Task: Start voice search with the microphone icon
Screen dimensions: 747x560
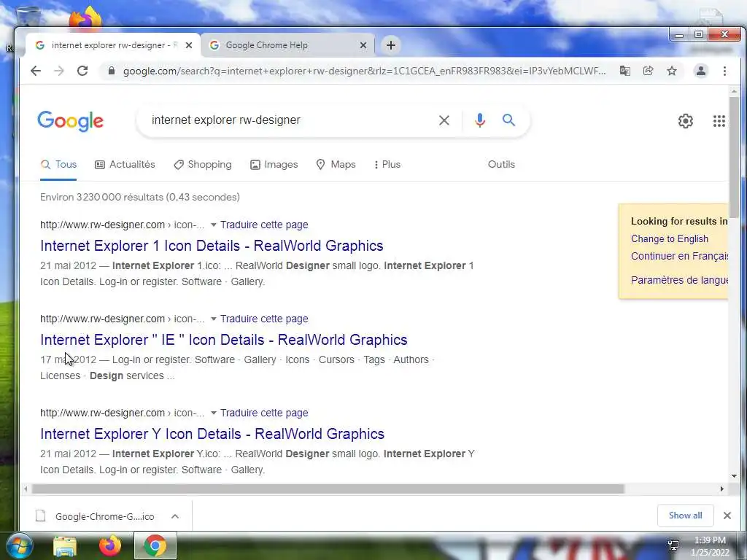Action: (480, 120)
